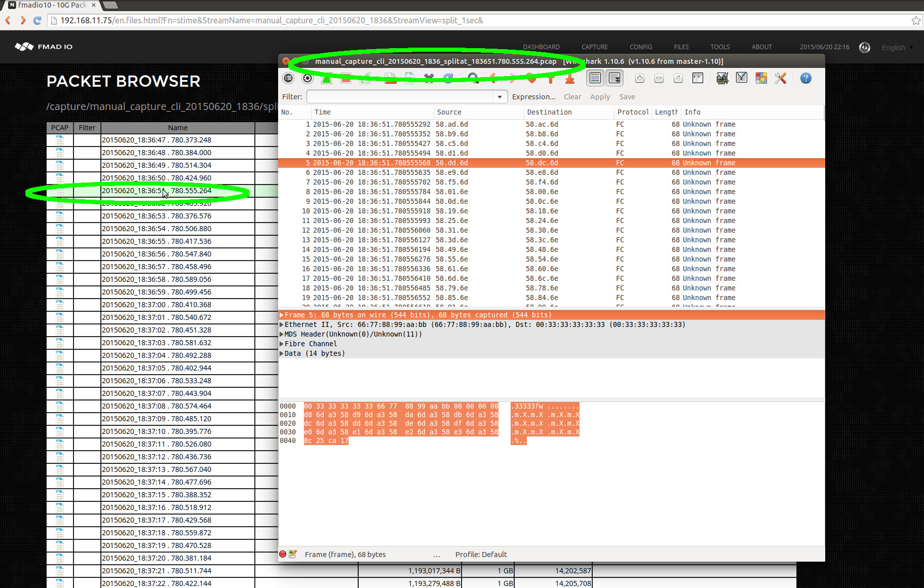924x588 pixels.
Task: Toggle the power status icon in header
Action: pos(865,47)
